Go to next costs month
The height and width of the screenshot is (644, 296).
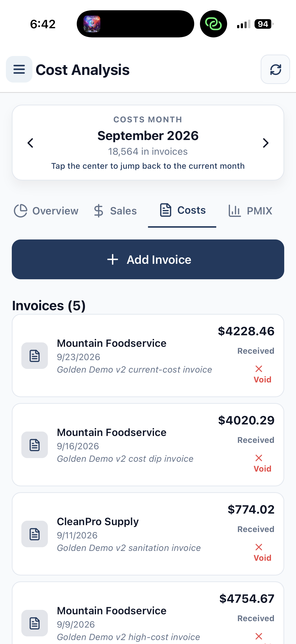click(x=266, y=143)
